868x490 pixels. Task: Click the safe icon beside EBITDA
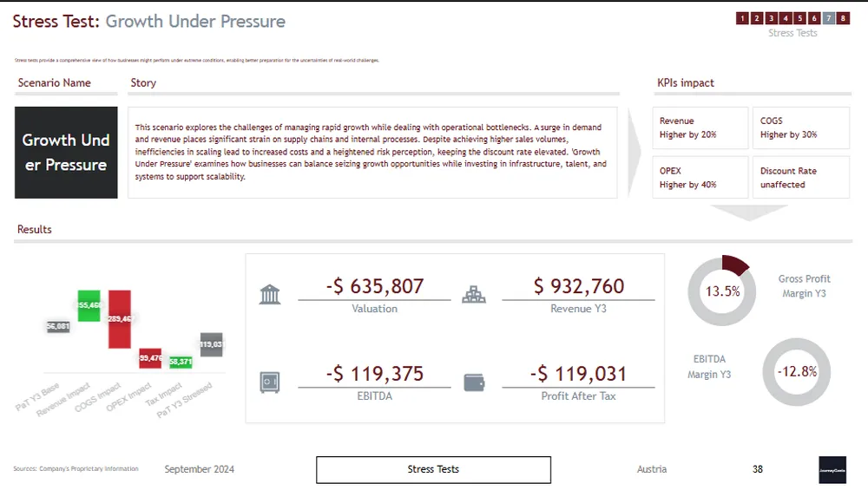[x=270, y=382]
